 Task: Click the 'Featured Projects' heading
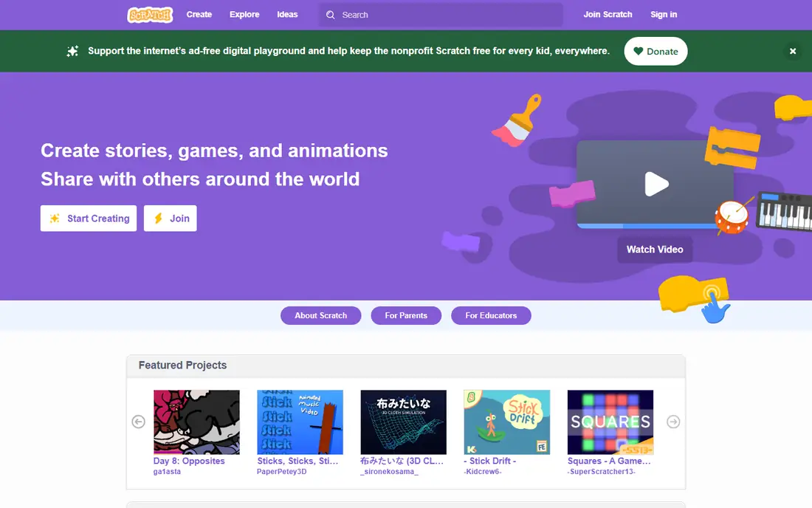(x=183, y=365)
